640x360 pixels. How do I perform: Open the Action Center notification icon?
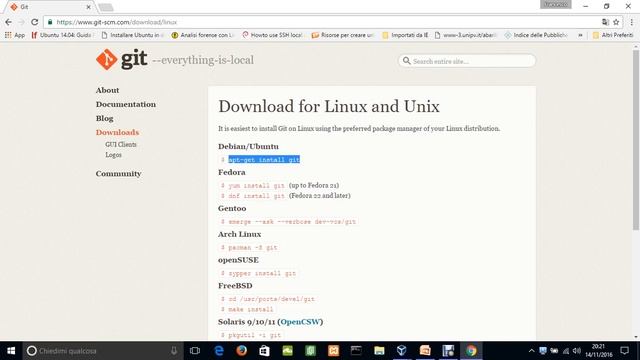point(624,351)
